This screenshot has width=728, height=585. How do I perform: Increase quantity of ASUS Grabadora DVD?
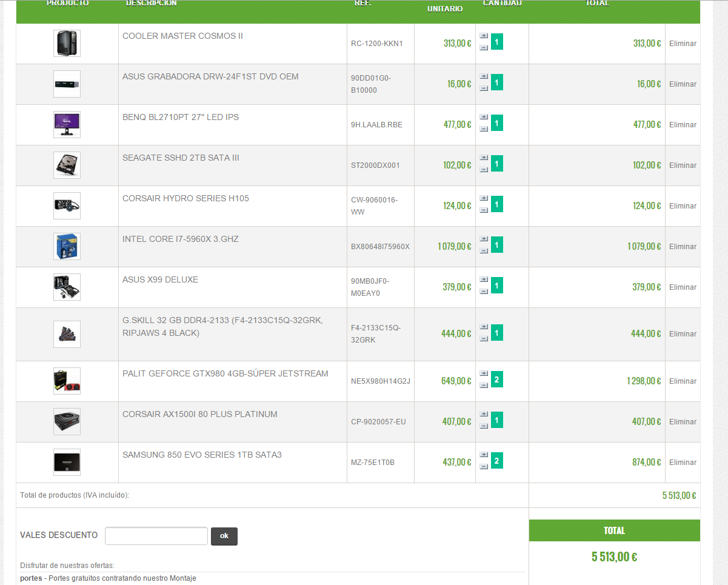click(484, 76)
